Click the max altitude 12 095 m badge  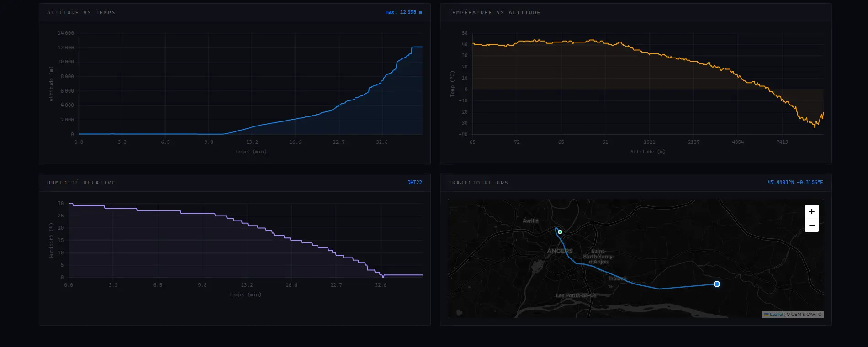(404, 12)
